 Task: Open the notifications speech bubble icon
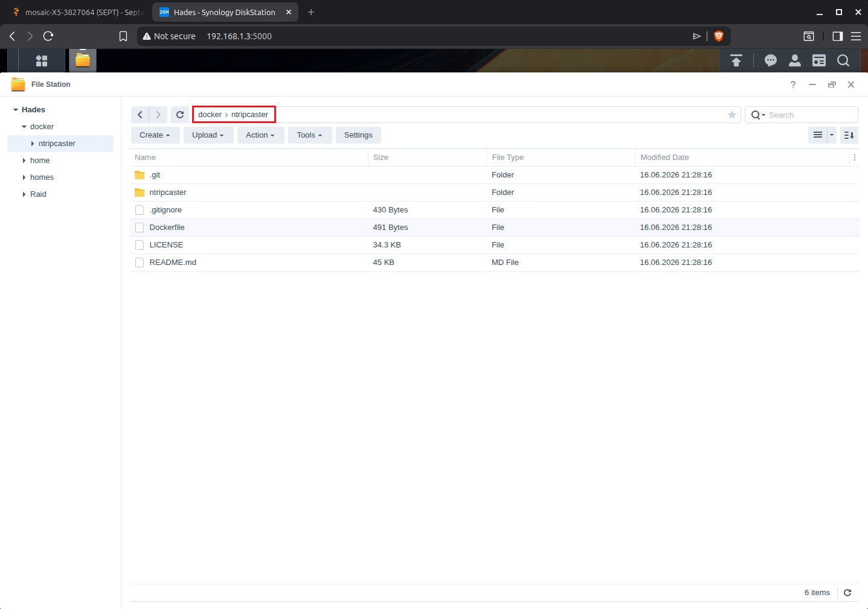771,60
